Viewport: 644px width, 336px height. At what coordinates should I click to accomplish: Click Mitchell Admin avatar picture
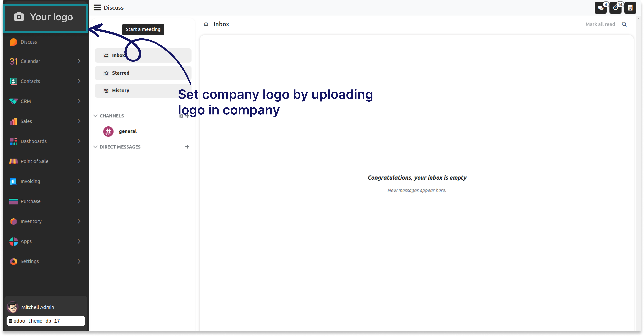pyautogui.click(x=13, y=307)
